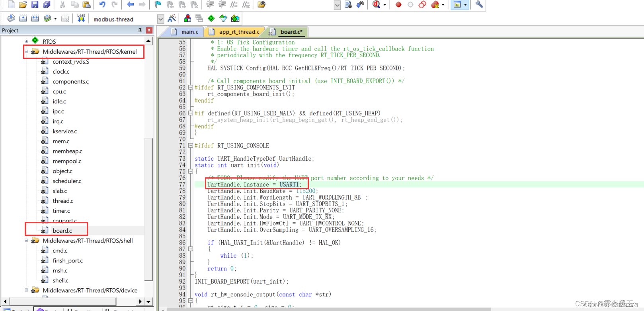Expand the RTOS tree node

[26, 41]
